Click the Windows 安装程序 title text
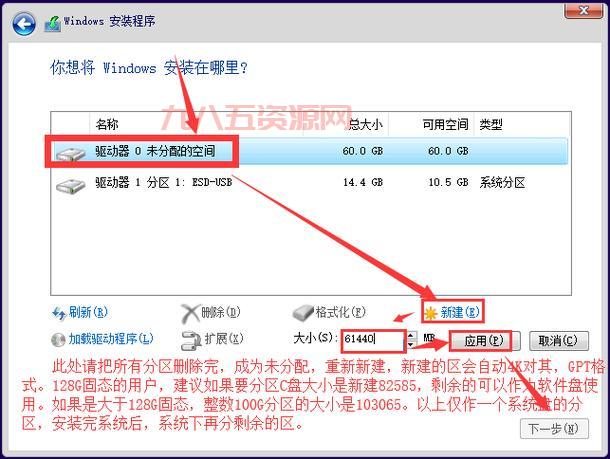 109,21
